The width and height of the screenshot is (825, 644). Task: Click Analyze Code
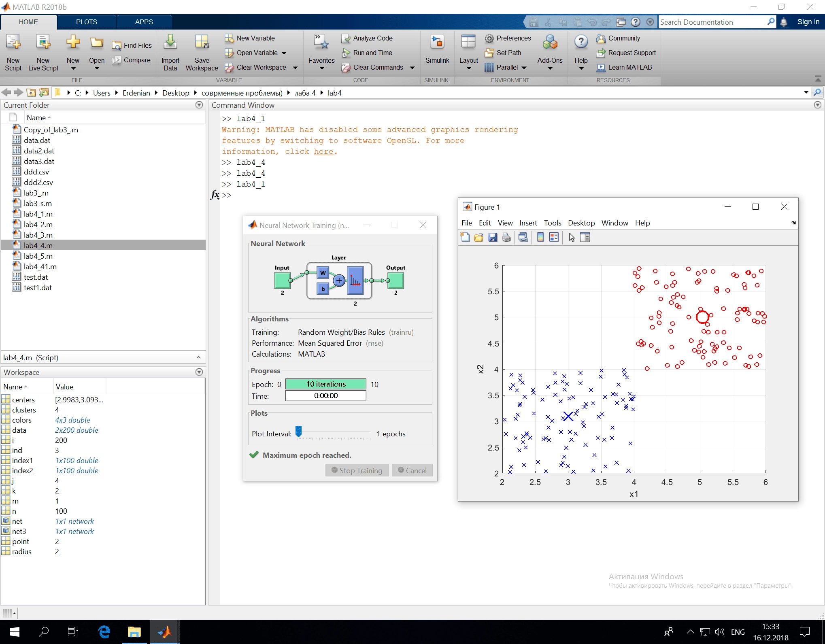[x=367, y=38]
